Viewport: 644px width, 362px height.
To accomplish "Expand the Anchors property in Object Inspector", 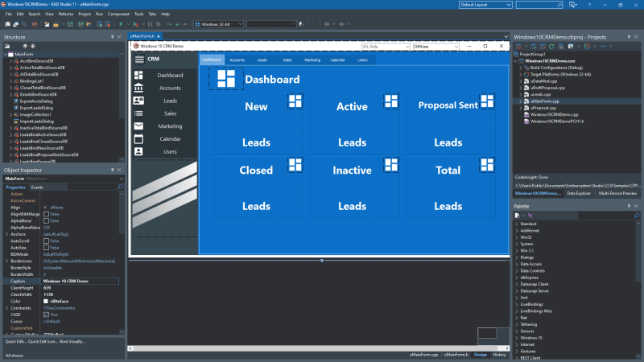I will (6, 234).
